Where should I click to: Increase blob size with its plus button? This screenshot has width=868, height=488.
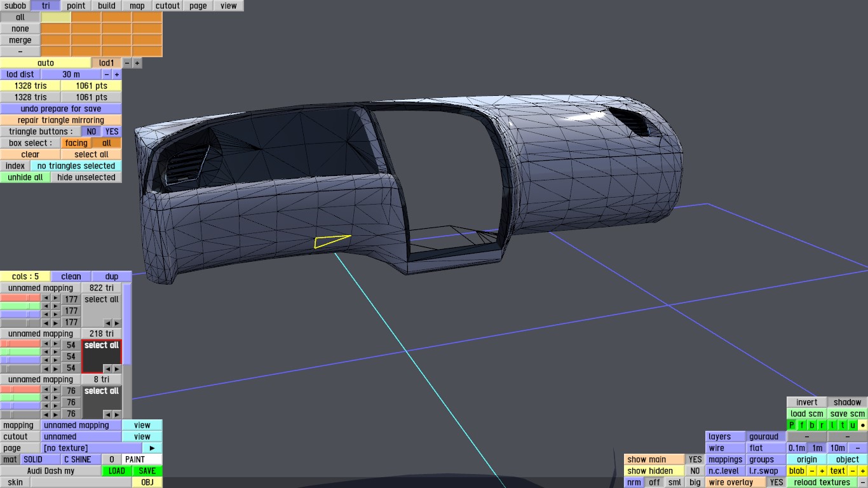pyautogui.click(x=822, y=471)
